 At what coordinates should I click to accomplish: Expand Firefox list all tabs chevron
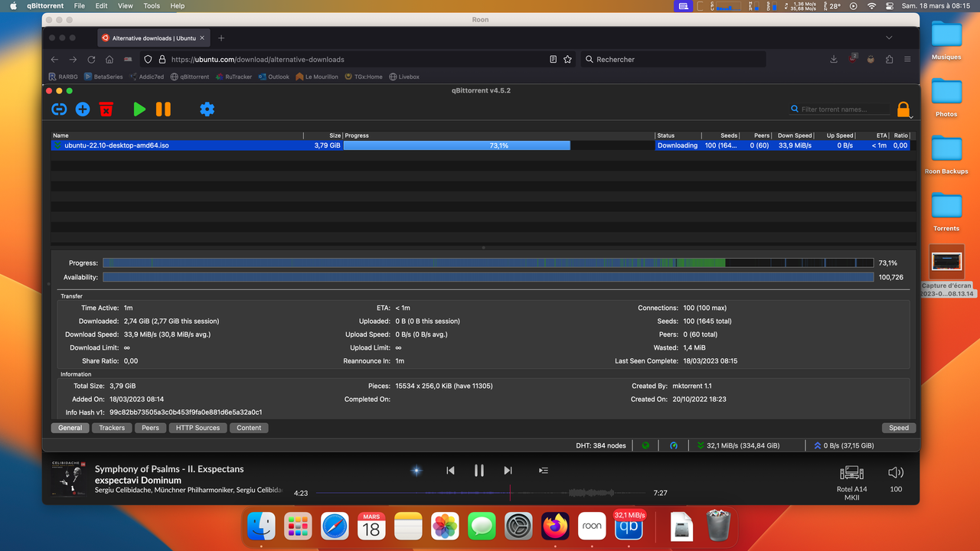(x=889, y=37)
